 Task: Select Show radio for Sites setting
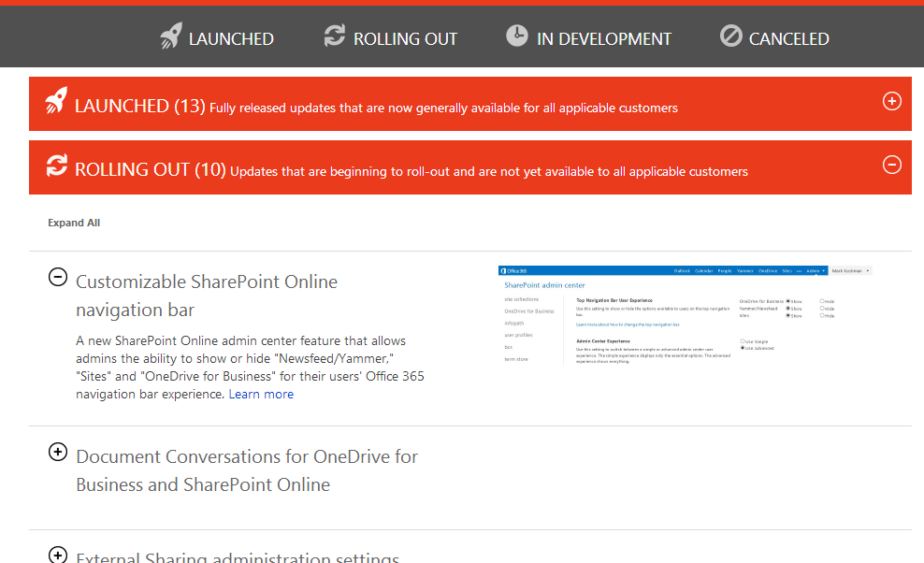click(787, 315)
